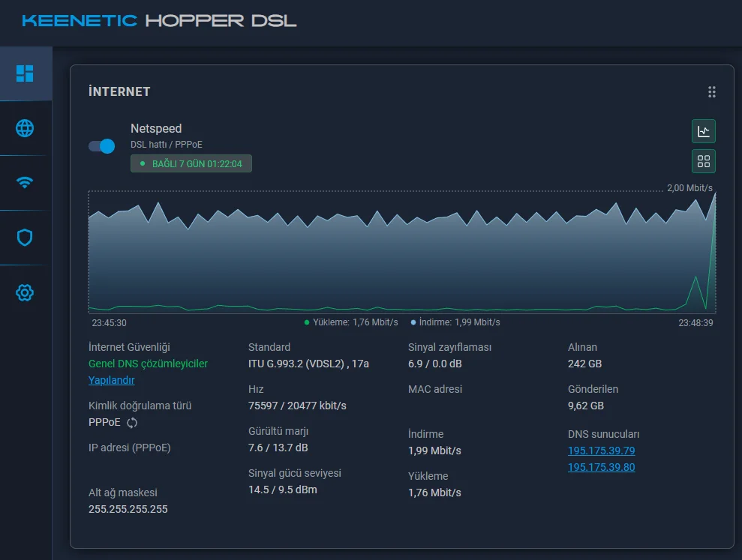Click the graph start time 23:45:30
Screen dimensions: 742x560
click(x=109, y=323)
